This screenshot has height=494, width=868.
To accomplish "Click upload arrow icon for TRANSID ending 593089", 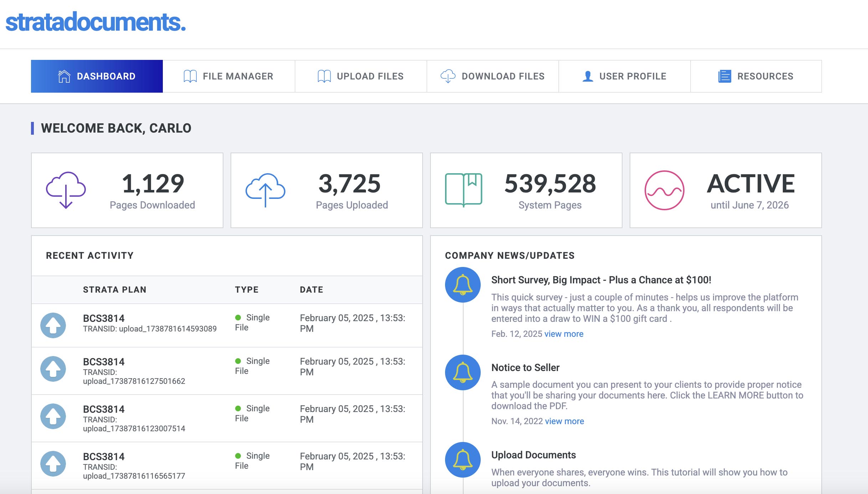I will point(53,325).
